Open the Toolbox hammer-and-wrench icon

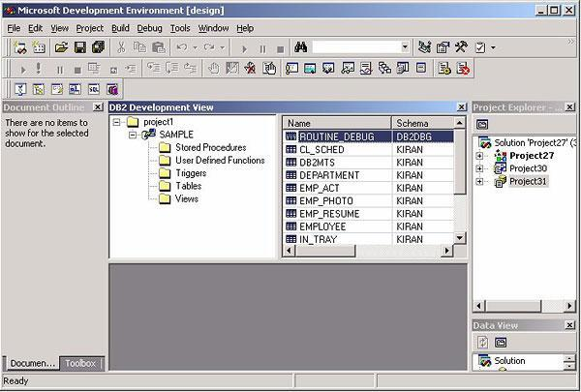pyautogui.click(x=461, y=47)
